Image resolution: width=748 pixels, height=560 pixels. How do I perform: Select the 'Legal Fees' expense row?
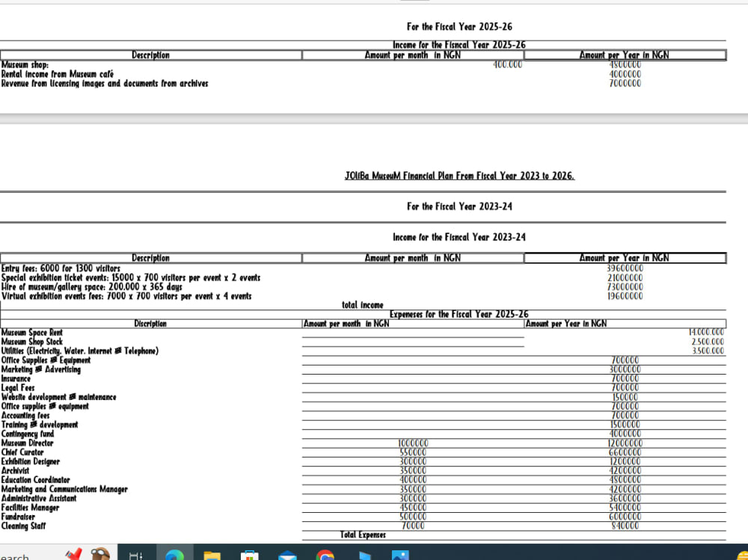point(18,388)
